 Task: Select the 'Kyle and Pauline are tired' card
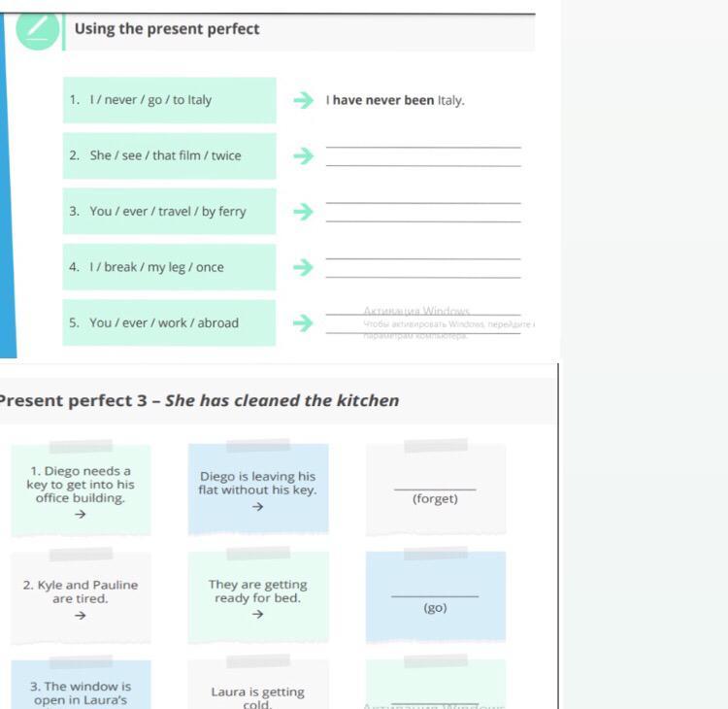pos(81,597)
